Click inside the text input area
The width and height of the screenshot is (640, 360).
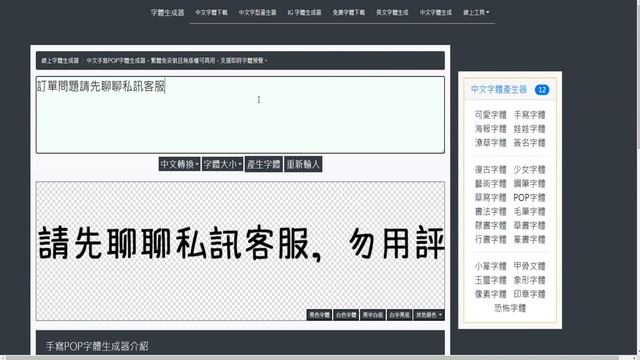point(240,115)
